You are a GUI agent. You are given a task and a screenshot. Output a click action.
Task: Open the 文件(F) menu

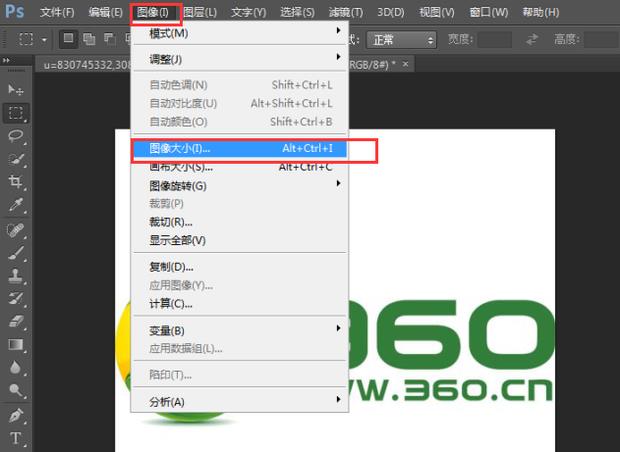57,12
